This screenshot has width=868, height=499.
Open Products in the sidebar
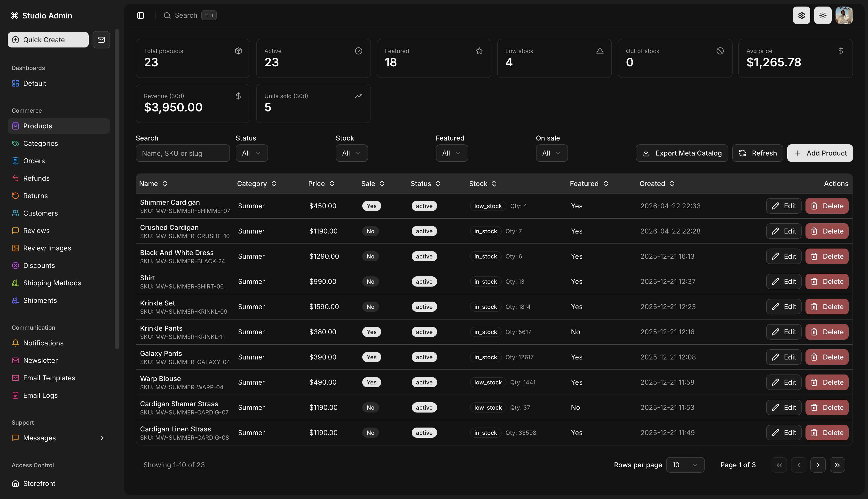[x=59, y=126]
